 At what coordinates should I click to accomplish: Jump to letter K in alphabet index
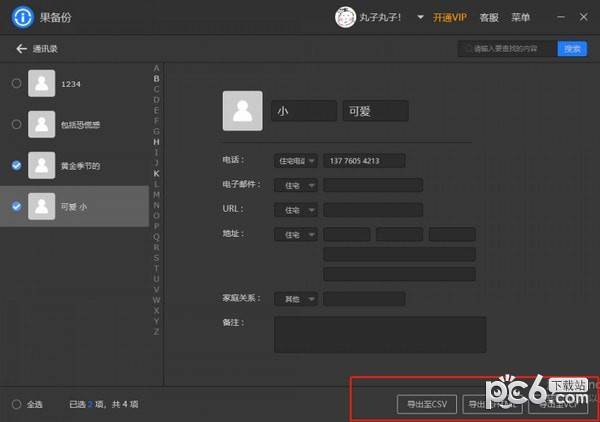tap(156, 174)
